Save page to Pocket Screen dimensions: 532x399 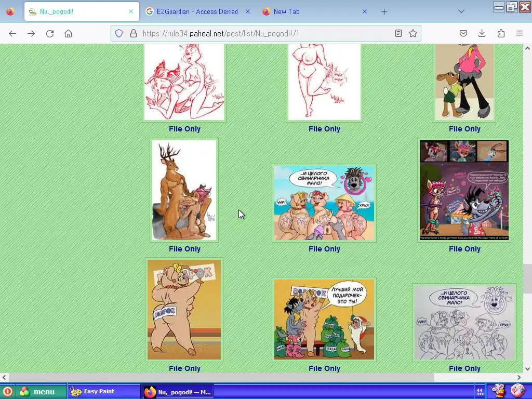click(x=463, y=33)
